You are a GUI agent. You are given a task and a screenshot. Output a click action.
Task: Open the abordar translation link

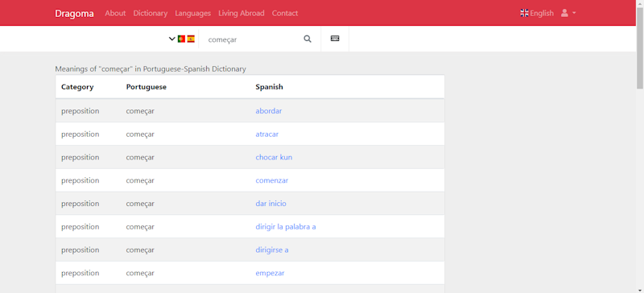click(269, 111)
